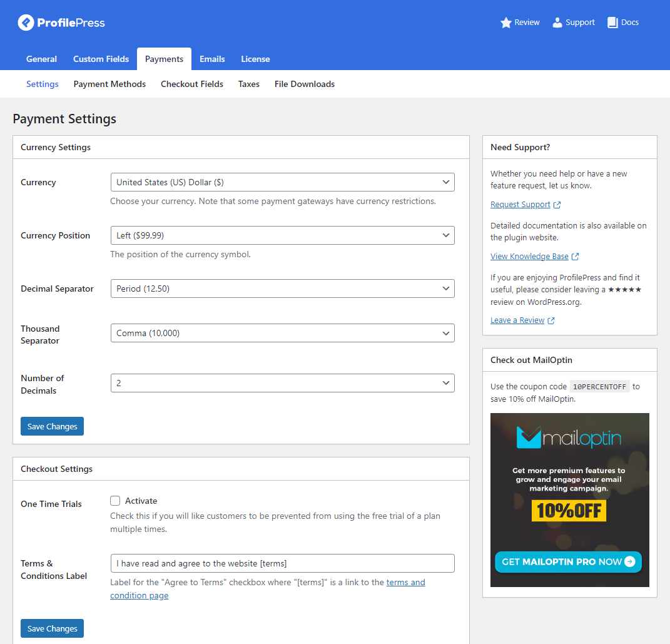Save changes in Currency Settings

pos(52,426)
